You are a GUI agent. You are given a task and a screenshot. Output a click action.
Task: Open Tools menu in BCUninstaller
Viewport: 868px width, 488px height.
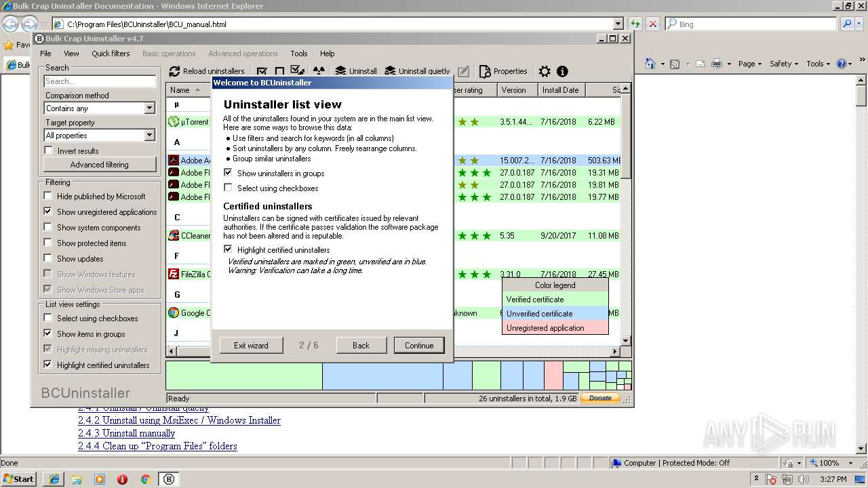[x=298, y=54]
